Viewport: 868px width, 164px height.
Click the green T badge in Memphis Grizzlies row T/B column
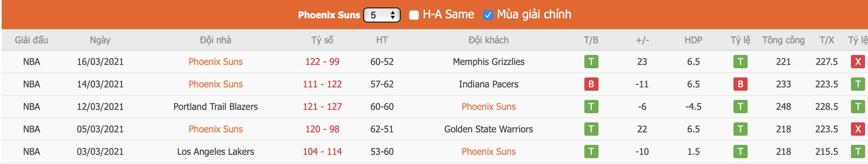click(591, 62)
